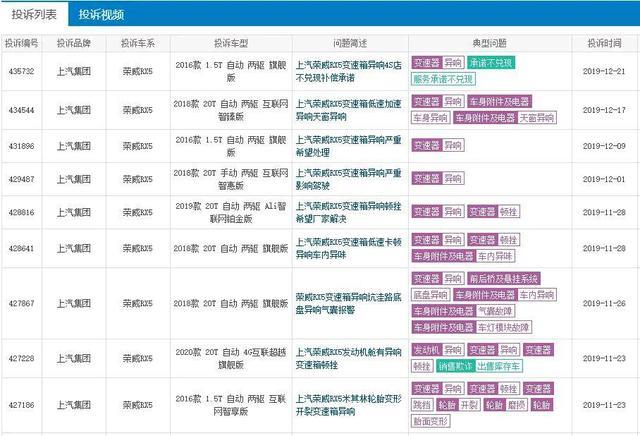Click the 投诉品牌 column header

pyautogui.click(x=73, y=43)
